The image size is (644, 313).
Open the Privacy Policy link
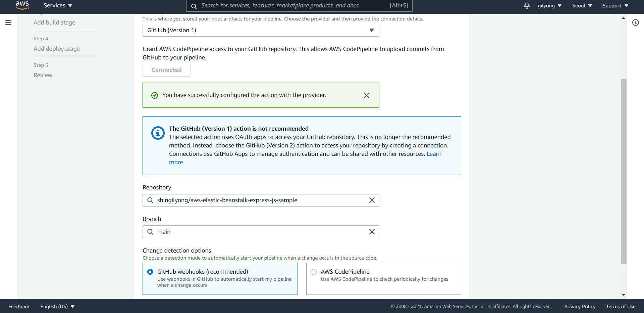tap(580, 307)
